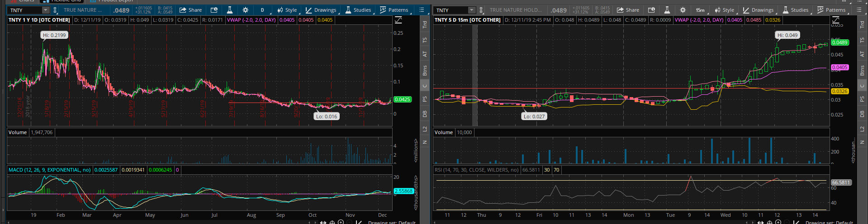Screen dimensions: 868x224
Task: Open the PS side tab on right chart
Action: tap(862, 99)
